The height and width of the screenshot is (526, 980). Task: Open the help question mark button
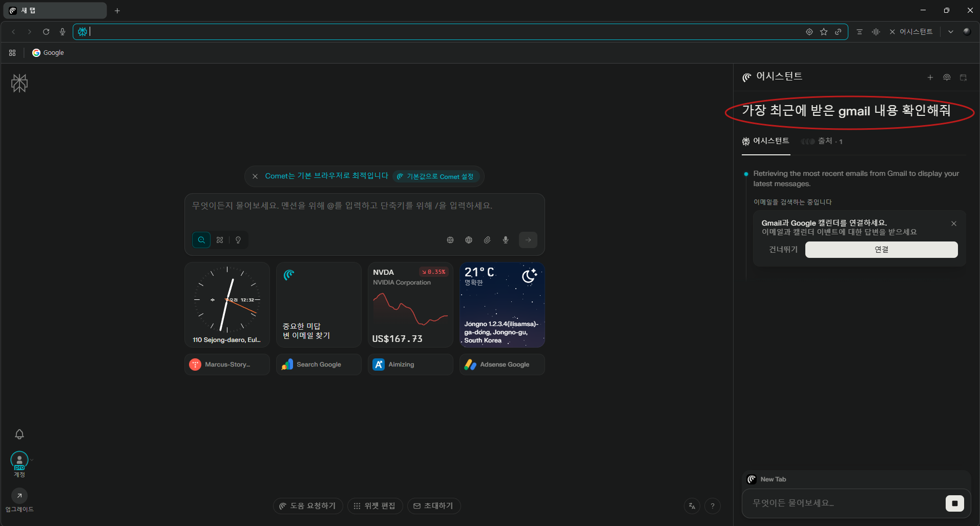[713, 506]
